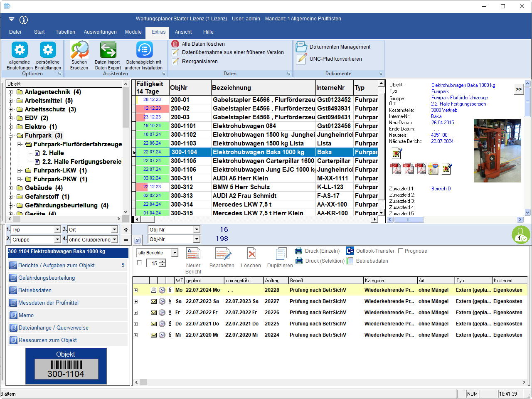Click the double-chevron collapse button
The width and height of the screenshot is (532, 399).
point(138,240)
